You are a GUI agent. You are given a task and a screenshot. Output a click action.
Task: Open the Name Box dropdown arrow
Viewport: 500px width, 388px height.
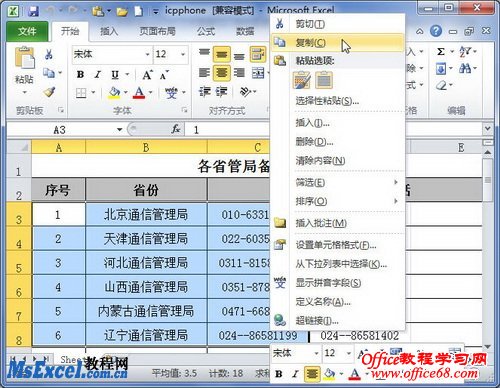tap(119, 129)
